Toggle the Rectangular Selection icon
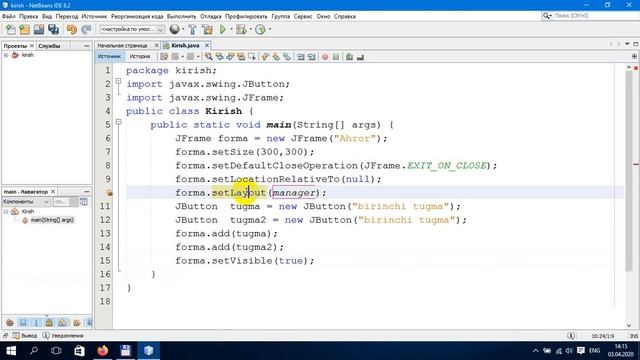The width and height of the screenshot is (640, 360). (x=252, y=57)
